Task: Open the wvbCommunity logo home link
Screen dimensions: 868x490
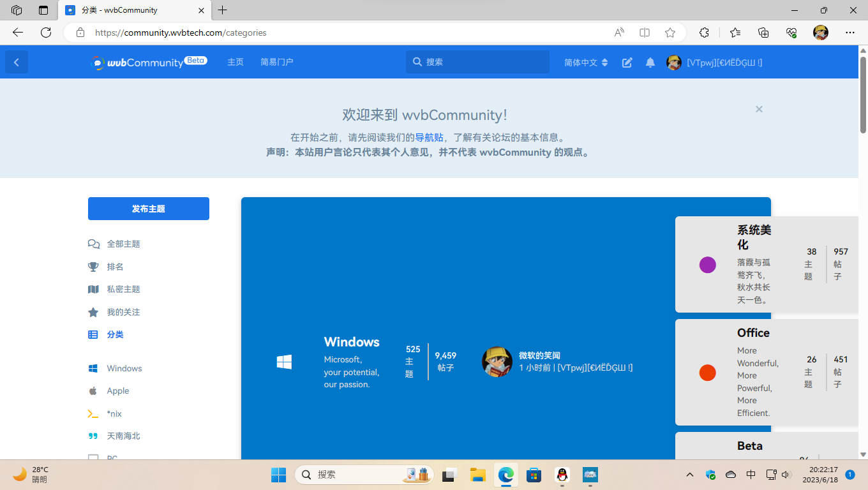Action: coord(148,62)
